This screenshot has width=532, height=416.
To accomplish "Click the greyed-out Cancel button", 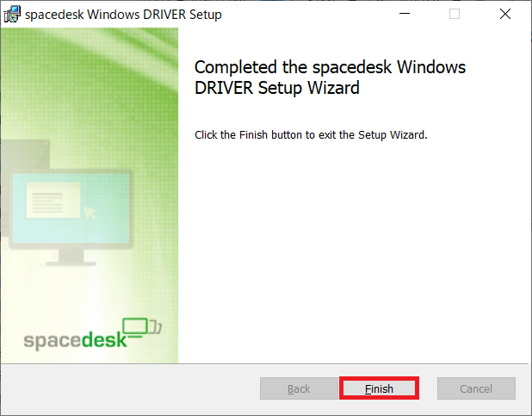I will coord(476,388).
